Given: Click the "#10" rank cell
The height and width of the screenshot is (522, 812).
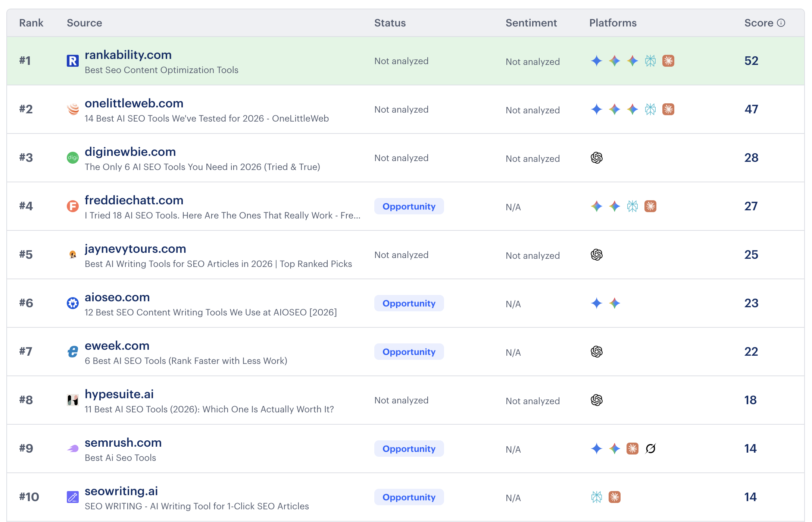Looking at the screenshot, I should 29,497.
